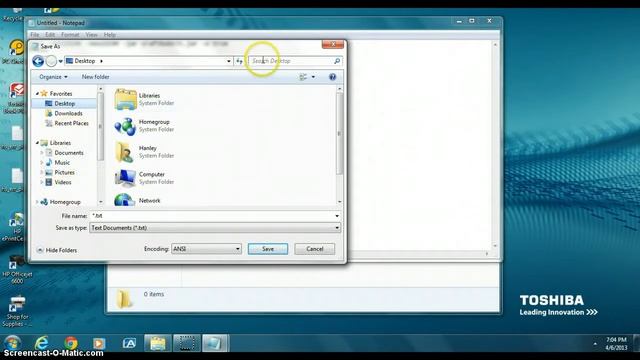
Task: Select the Hanley user folder icon
Action: tap(125, 152)
